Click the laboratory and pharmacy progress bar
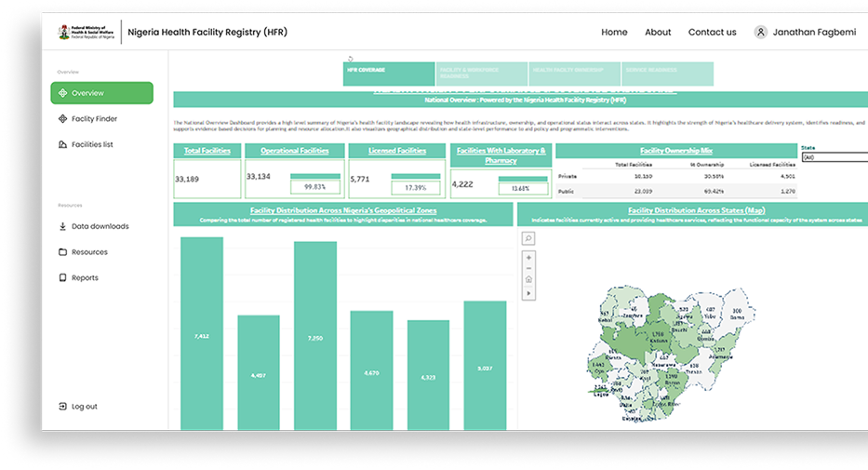The height and width of the screenshot is (470, 868). (523, 179)
